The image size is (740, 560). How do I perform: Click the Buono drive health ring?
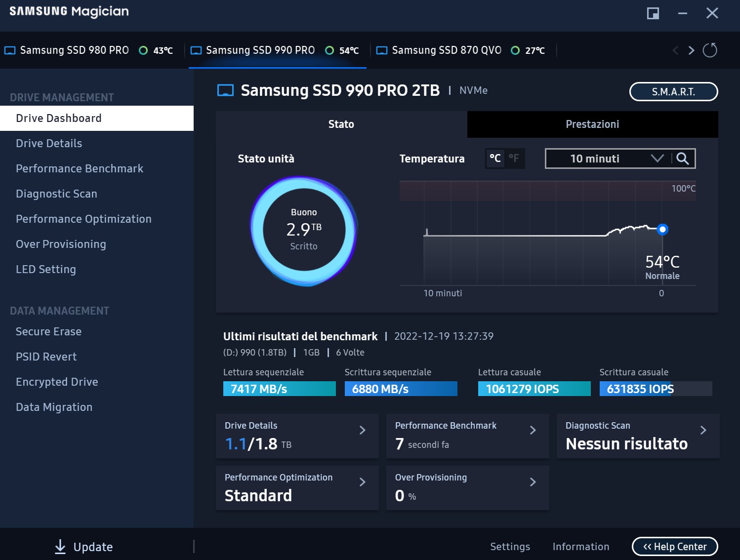(304, 231)
